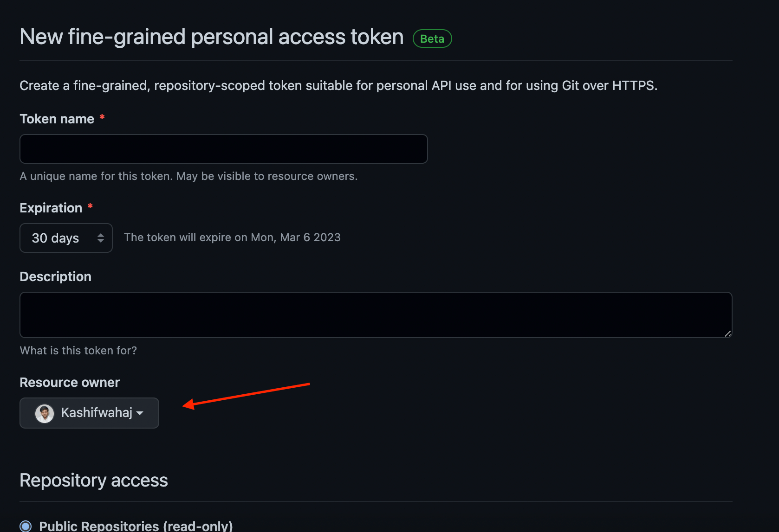Click the green Beta badge

[x=432, y=38]
